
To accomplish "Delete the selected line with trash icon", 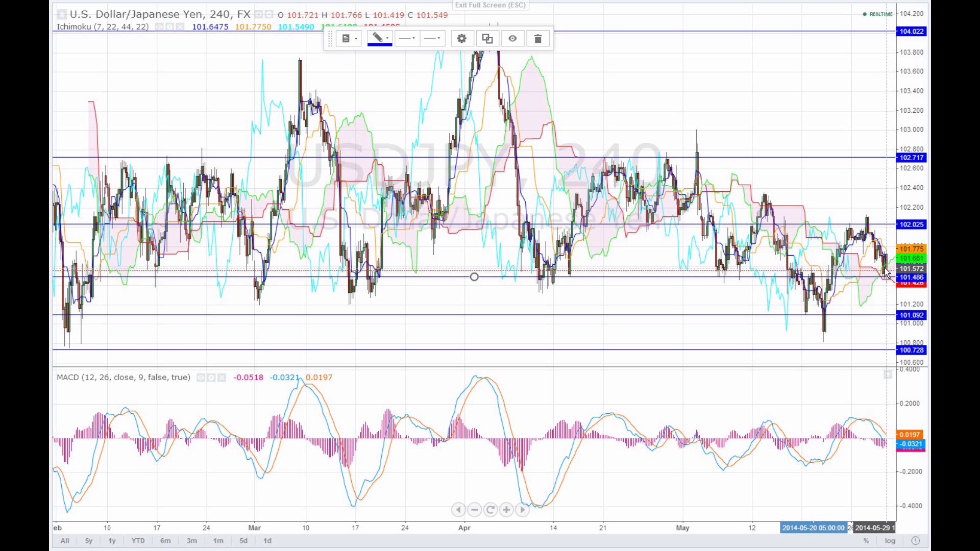I will tap(537, 39).
